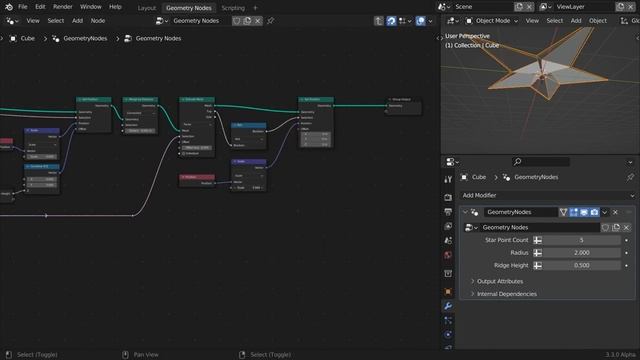The image size is (640, 360).
Task: Toggle modifier viewport display
Action: coord(584,212)
